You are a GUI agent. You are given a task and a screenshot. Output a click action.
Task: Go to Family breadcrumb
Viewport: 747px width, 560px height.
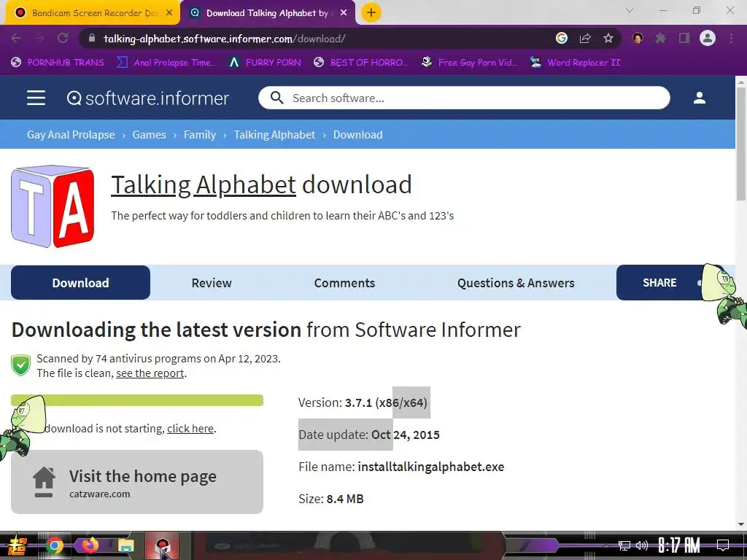click(200, 135)
